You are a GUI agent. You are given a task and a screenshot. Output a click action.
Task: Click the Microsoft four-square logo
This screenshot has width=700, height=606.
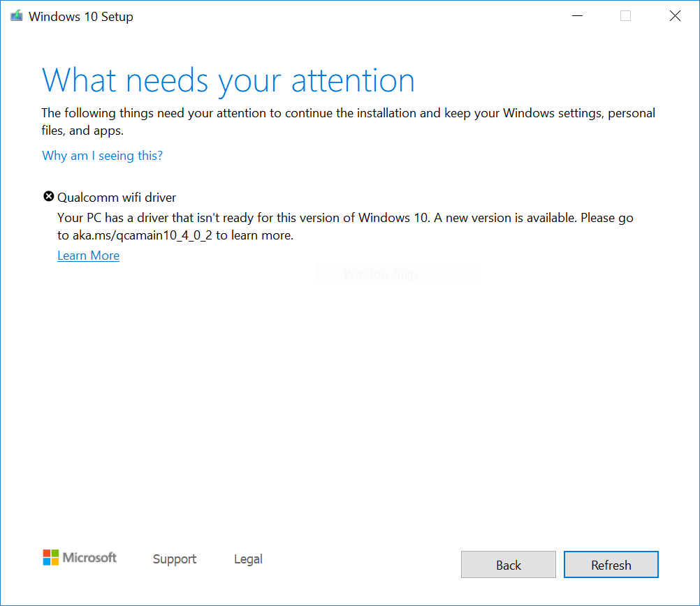[x=51, y=557]
